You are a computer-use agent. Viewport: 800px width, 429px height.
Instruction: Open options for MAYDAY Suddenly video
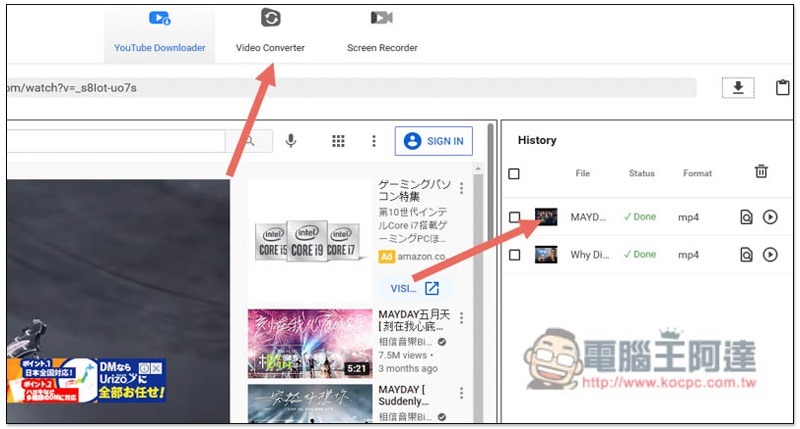tap(461, 393)
